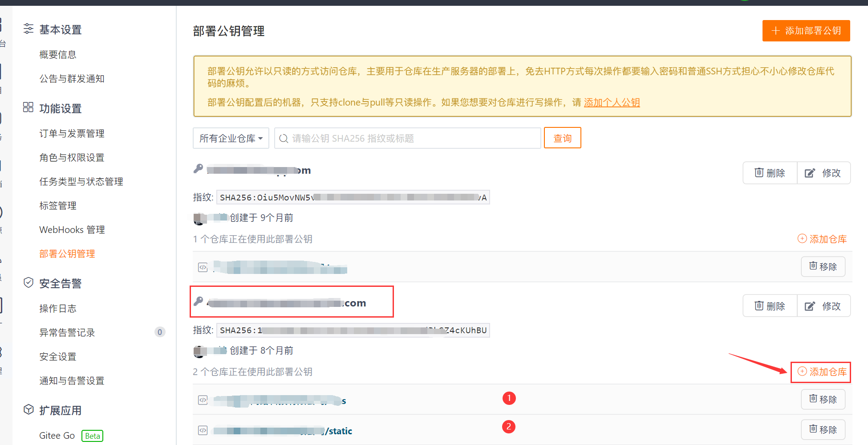This screenshot has height=445, width=868.
Task: Click the grid icon next to 功能设置
Action: coord(28,107)
